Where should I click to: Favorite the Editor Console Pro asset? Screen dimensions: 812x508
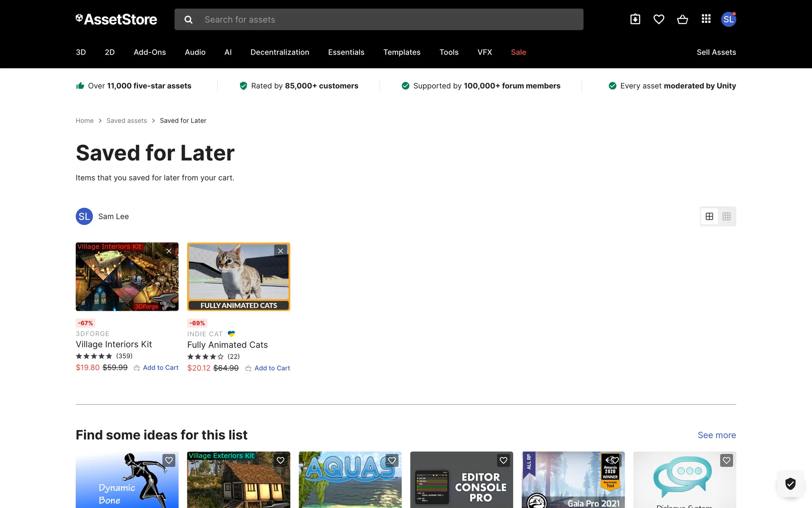point(503,460)
